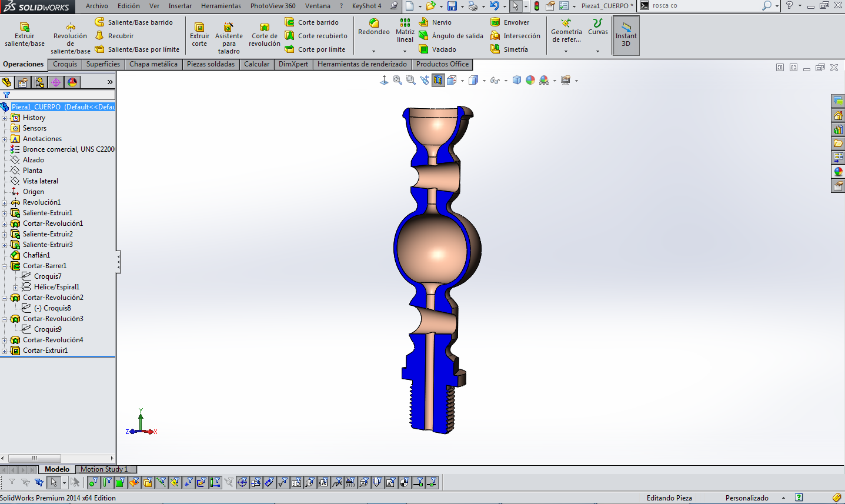
Task: Select the Vaciado shell tool
Action: coord(423,49)
